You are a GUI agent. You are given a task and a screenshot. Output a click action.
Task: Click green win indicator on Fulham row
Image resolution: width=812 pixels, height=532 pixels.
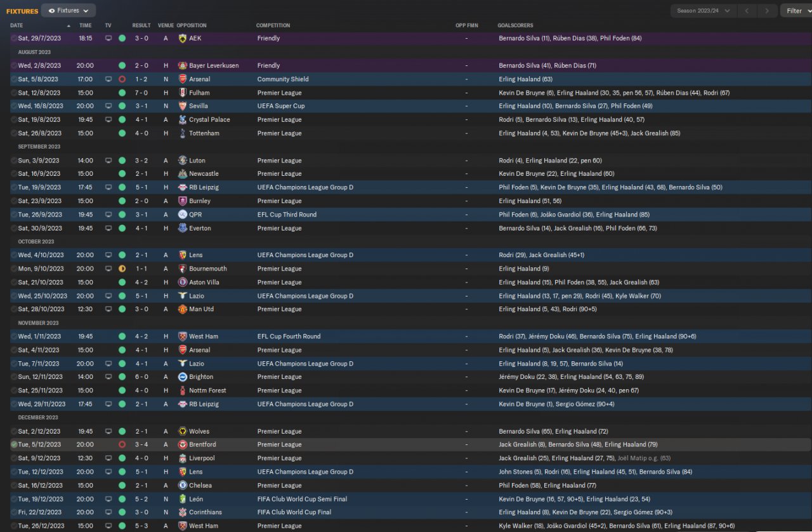click(122, 93)
